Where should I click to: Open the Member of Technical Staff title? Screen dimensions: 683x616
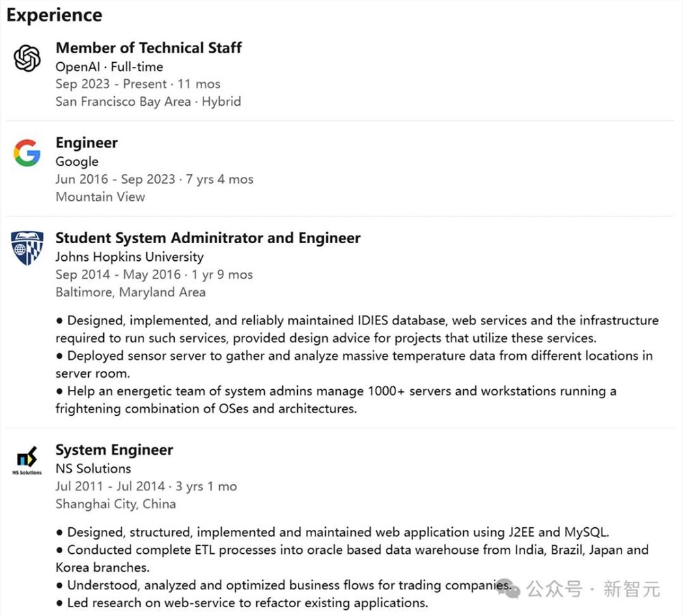click(x=148, y=48)
